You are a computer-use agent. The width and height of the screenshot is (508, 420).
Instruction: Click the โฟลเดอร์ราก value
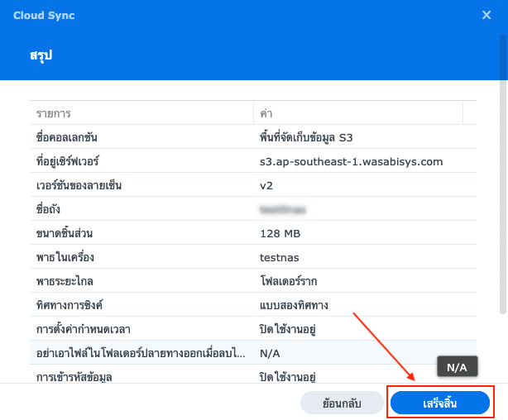pyautogui.click(x=289, y=281)
